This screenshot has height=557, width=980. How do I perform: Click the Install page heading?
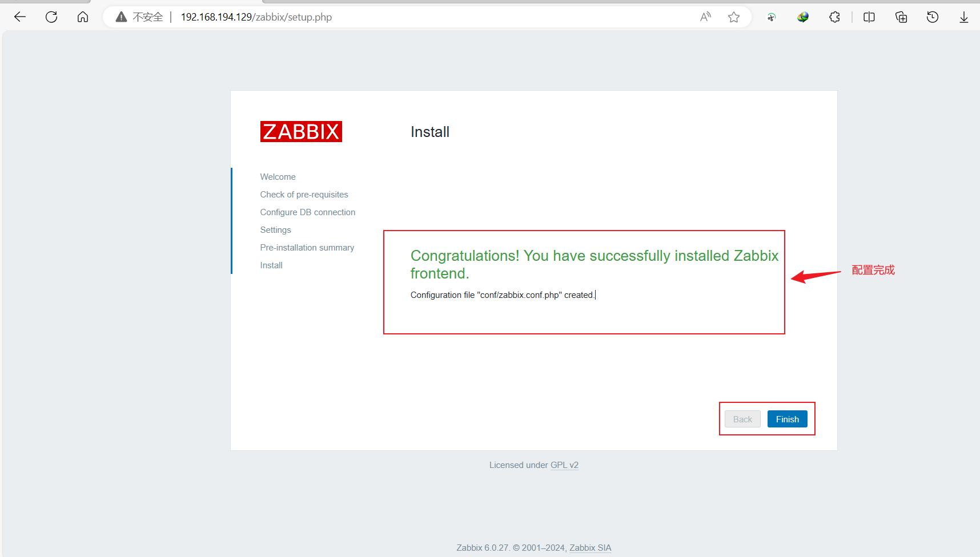[x=430, y=132]
